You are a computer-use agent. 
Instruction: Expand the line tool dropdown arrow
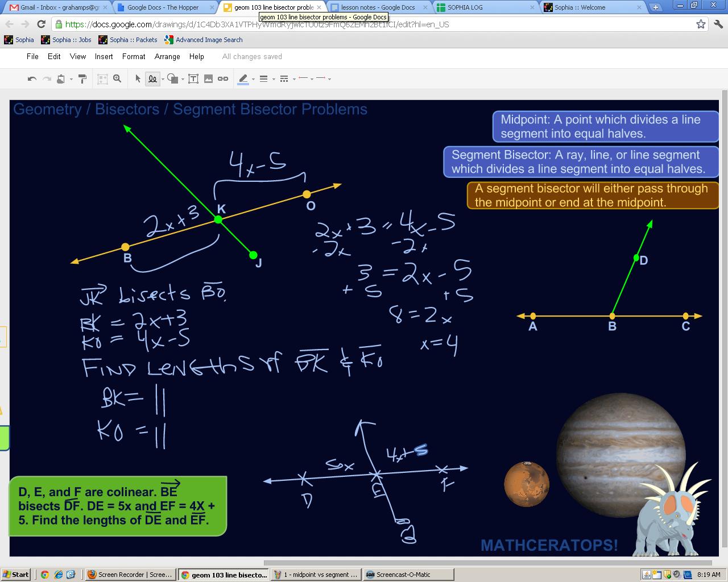[x=163, y=80]
